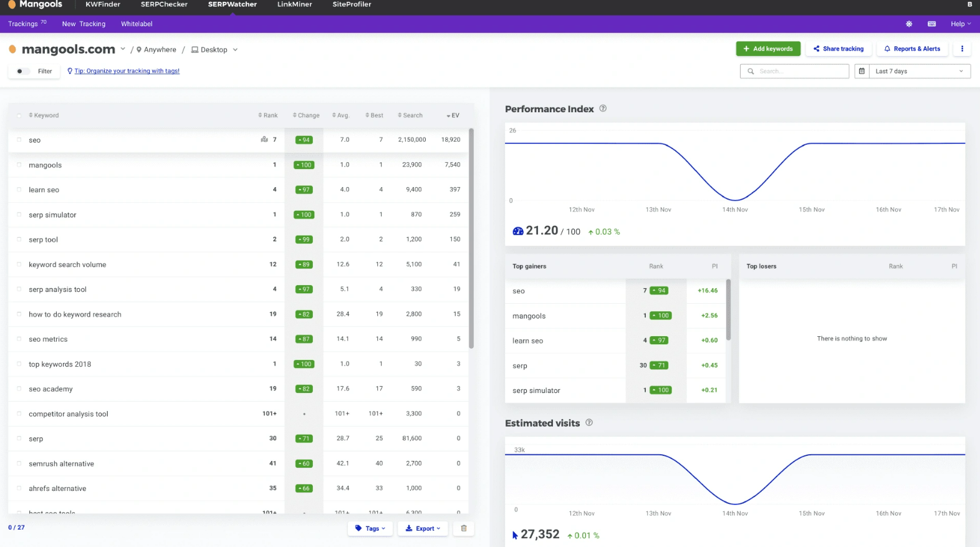Sort table by Avg. column

[x=340, y=115]
